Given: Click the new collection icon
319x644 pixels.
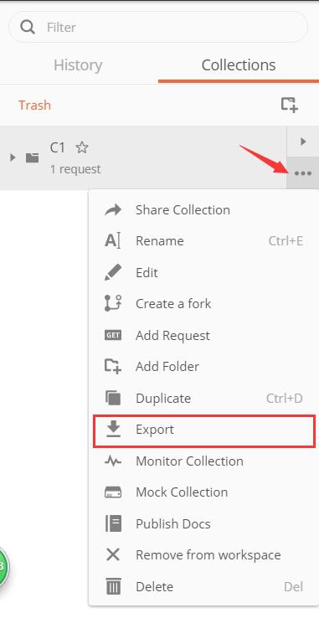Looking at the screenshot, I should pos(289,105).
